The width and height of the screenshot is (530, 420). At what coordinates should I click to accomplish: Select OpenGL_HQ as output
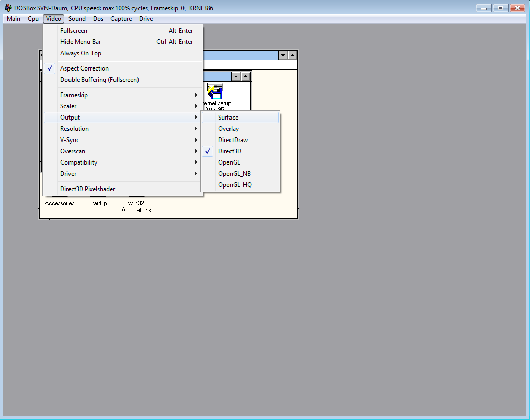point(235,185)
